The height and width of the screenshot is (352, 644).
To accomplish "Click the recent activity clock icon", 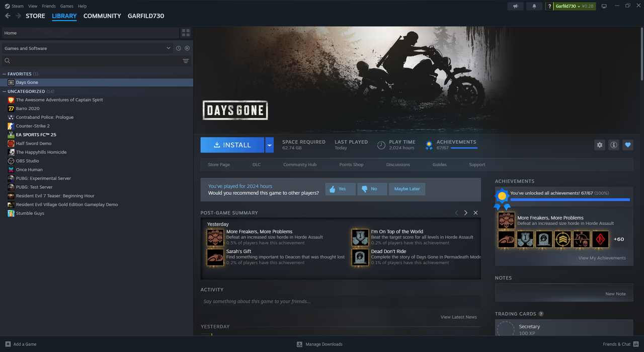I will coord(179,48).
